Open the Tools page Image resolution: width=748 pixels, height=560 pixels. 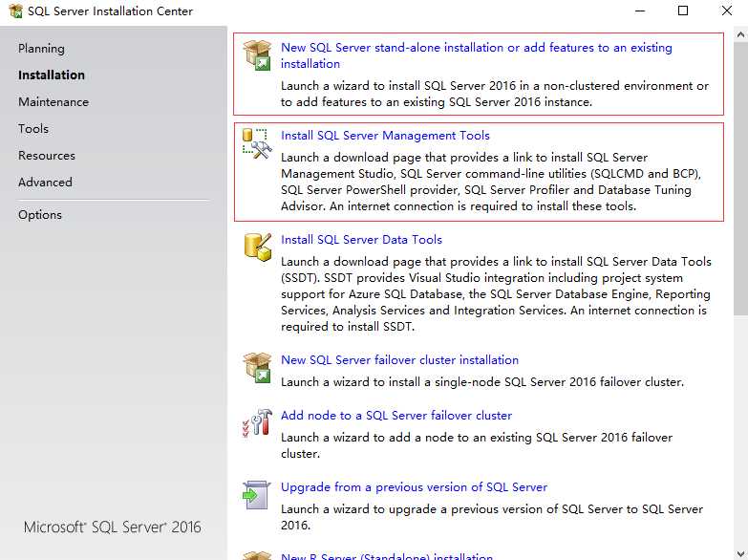(33, 128)
